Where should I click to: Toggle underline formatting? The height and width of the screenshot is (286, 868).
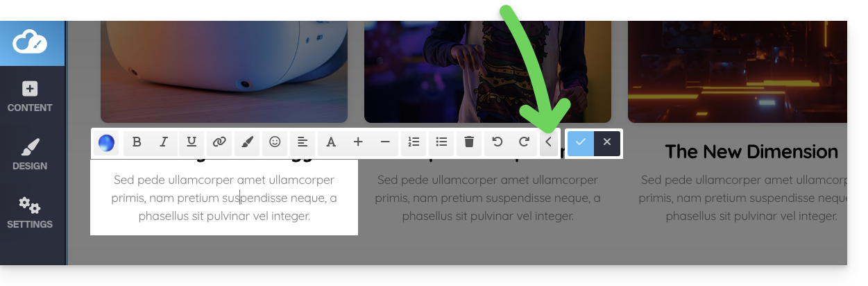192,142
